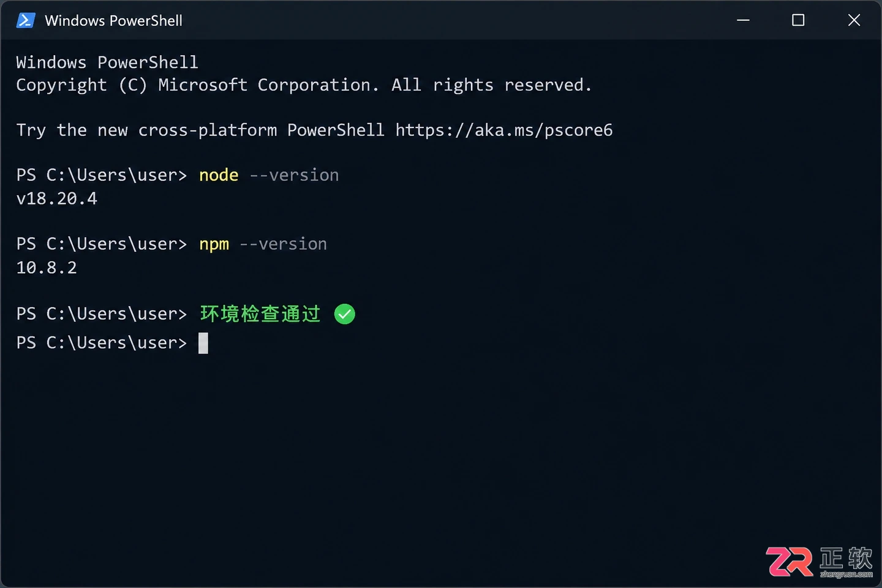Click the 正软 watermark text
This screenshot has width=882, height=588.
coord(846,557)
